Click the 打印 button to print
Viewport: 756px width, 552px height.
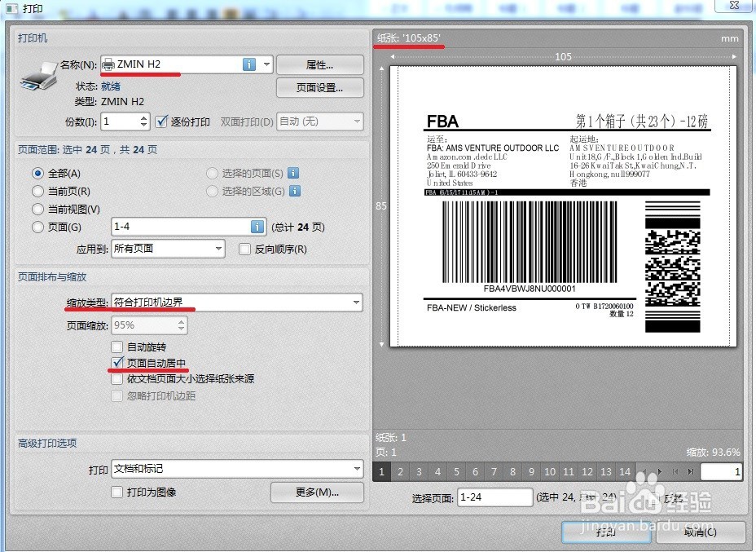point(606,532)
